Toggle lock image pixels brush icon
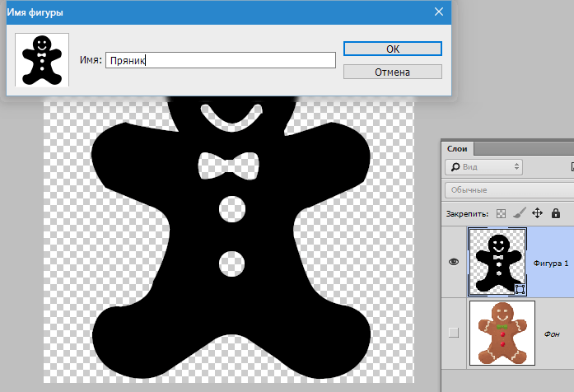 click(x=519, y=212)
